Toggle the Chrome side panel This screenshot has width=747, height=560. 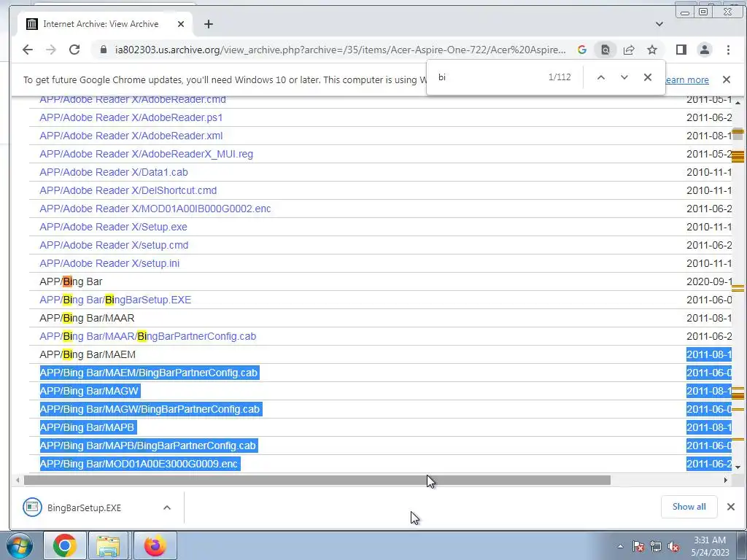(x=681, y=50)
